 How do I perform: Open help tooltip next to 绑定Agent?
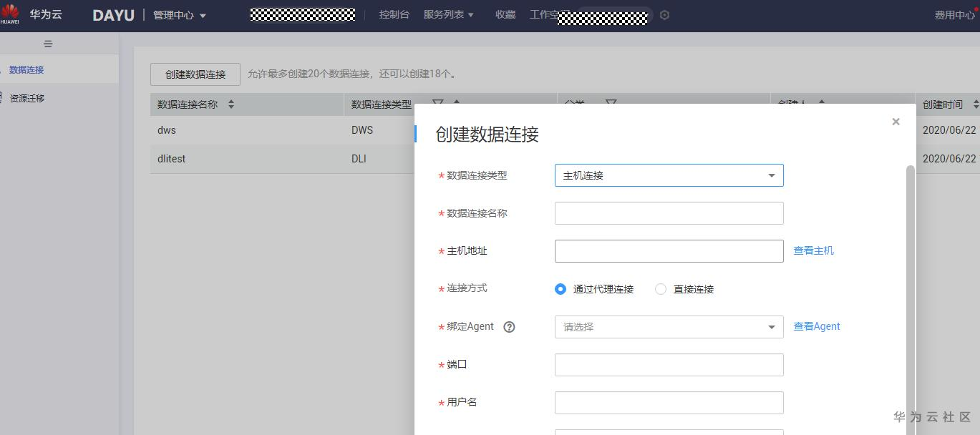[509, 327]
